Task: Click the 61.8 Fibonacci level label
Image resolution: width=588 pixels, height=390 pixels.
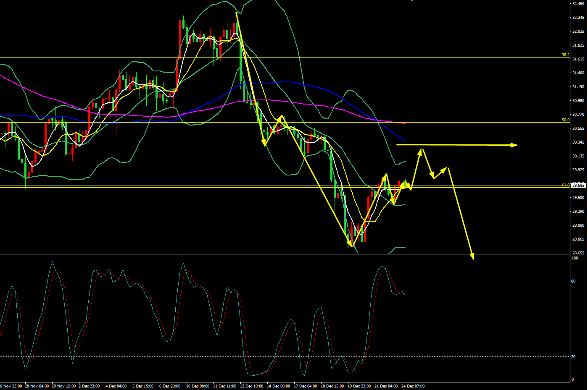Action: pos(565,185)
